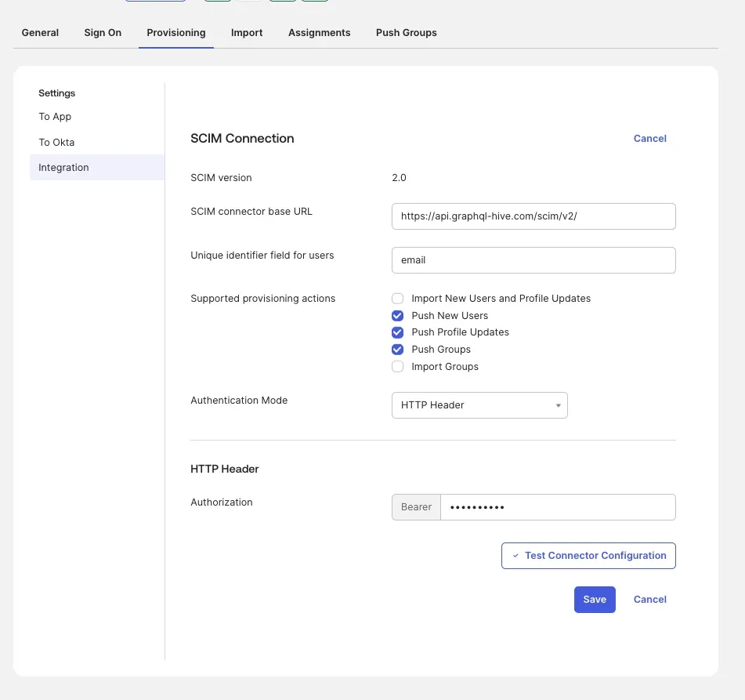The width and height of the screenshot is (745, 700).
Task: Enable the Import Groups checkbox
Action: (398, 367)
